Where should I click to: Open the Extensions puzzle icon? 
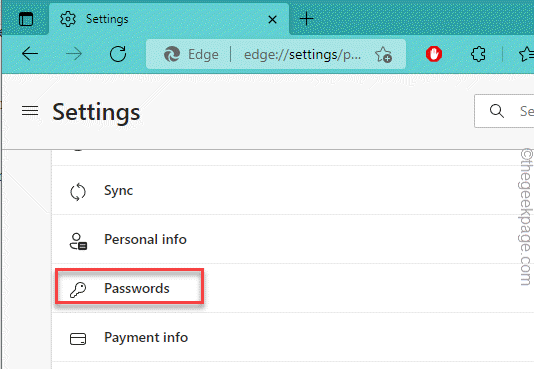(x=478, y=54)
